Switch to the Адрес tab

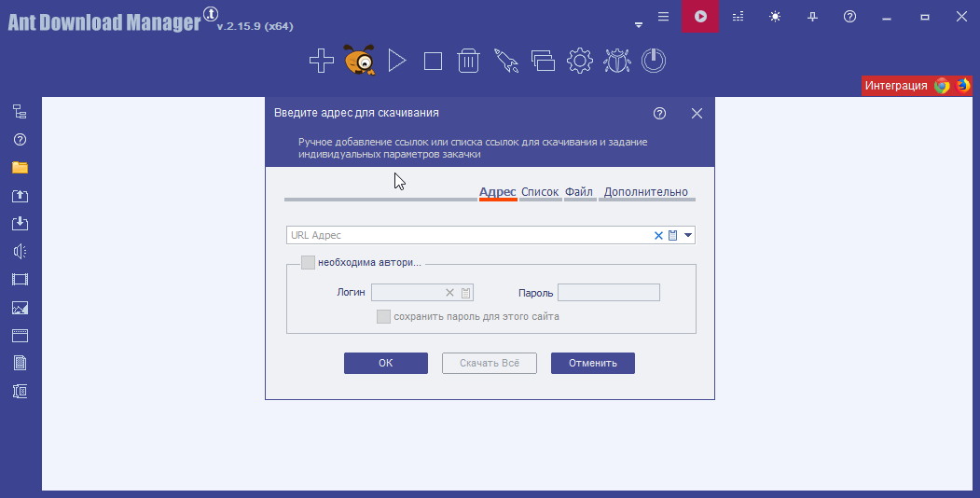[x=498, y=192]
